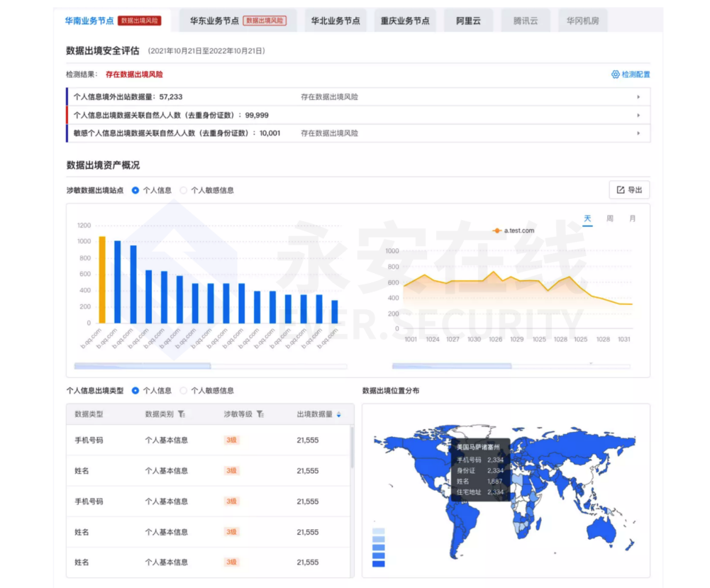Screen dimensions: 710x588
Task: Click the 涉敏等级 column header text
Action: (x=238, y=414)
